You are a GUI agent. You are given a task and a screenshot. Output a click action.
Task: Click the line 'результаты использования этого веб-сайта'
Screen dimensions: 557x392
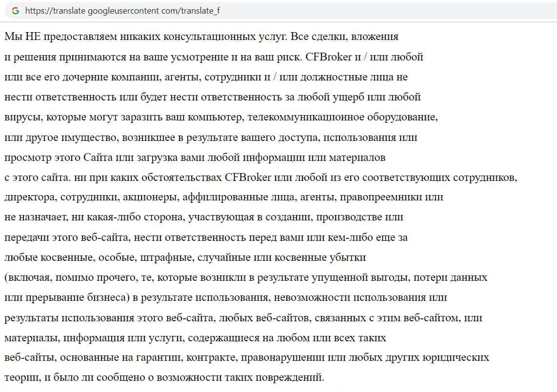pyautogui.click(x=243, y=318)
